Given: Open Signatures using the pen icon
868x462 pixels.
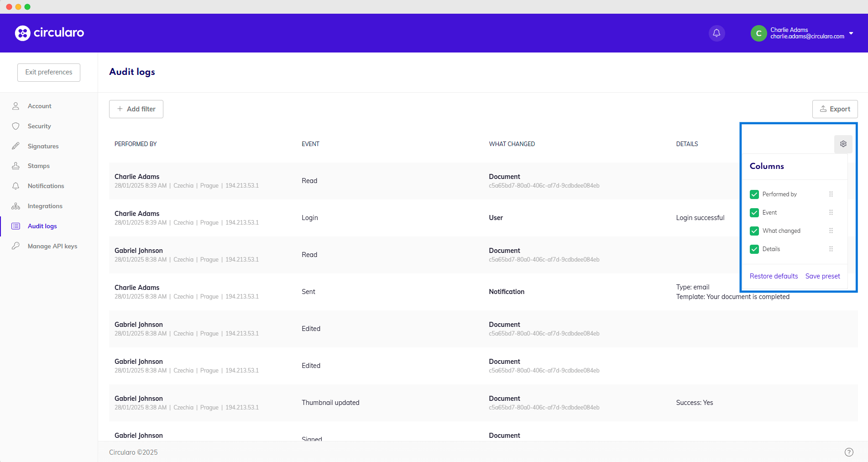Looking at the screenshot, I should pyautogui.click(x=16, y=146).
